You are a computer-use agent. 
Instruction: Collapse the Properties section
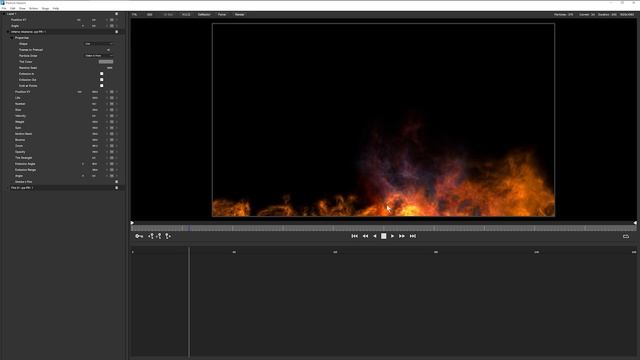pyautogui.click(x=12, y=38)
